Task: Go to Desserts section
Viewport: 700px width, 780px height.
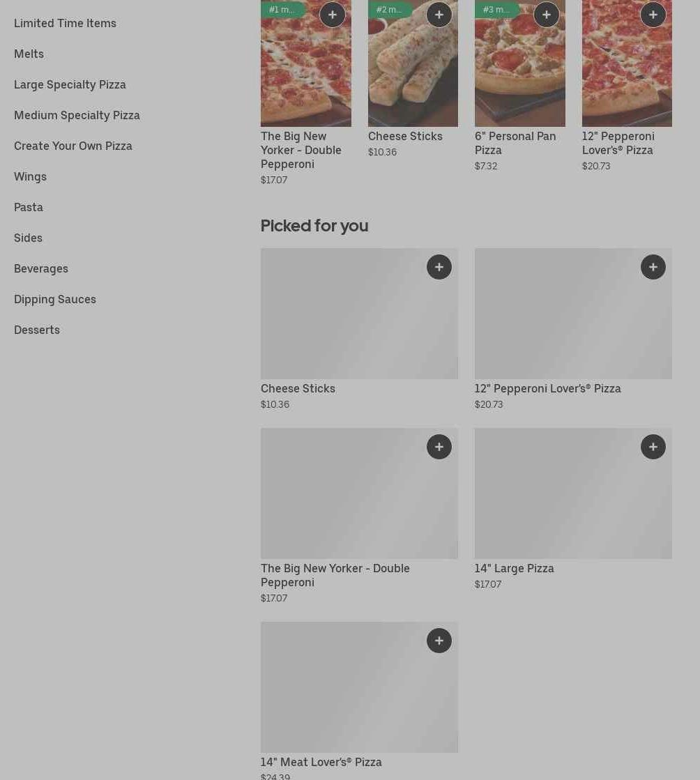Action: coord(37,330)
